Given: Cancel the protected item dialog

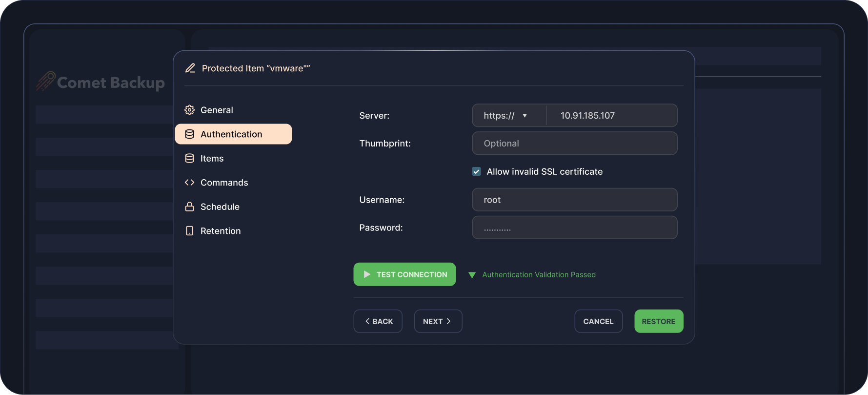Looking at the screenshot, I should pos(598,321).
